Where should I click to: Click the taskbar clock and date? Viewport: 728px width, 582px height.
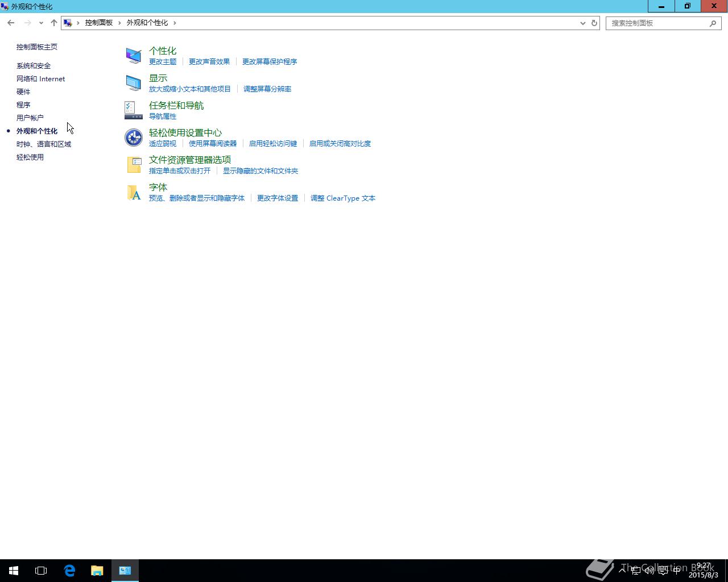click(x=704, y=571)
